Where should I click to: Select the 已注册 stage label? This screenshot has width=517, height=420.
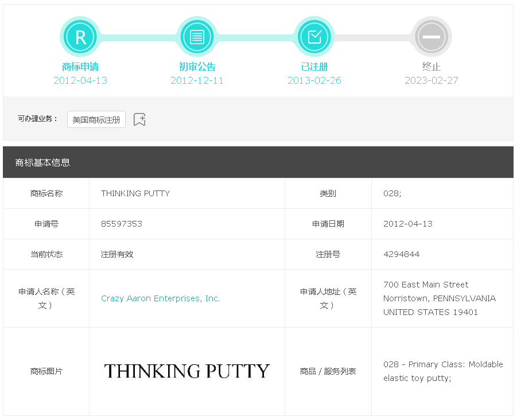click(314, 67)
